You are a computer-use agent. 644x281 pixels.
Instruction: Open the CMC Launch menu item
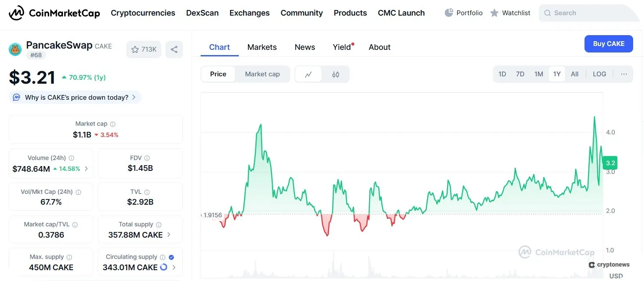coord(401,13)
